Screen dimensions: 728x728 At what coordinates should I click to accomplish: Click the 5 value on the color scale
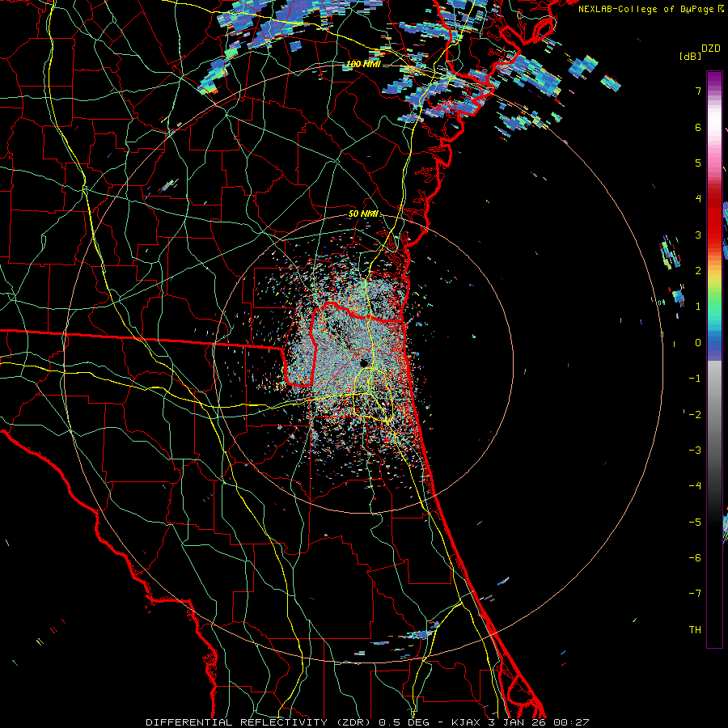pos(698,163)
